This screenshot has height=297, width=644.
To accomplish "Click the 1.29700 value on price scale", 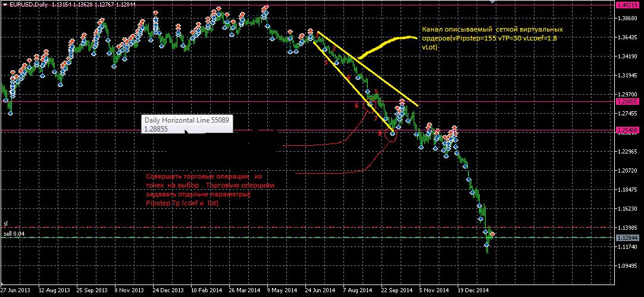I will pos(628,95).
